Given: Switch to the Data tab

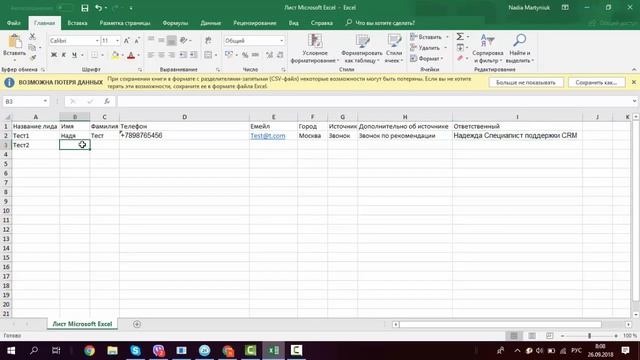Looking at the screenshot, I should 211,23.
